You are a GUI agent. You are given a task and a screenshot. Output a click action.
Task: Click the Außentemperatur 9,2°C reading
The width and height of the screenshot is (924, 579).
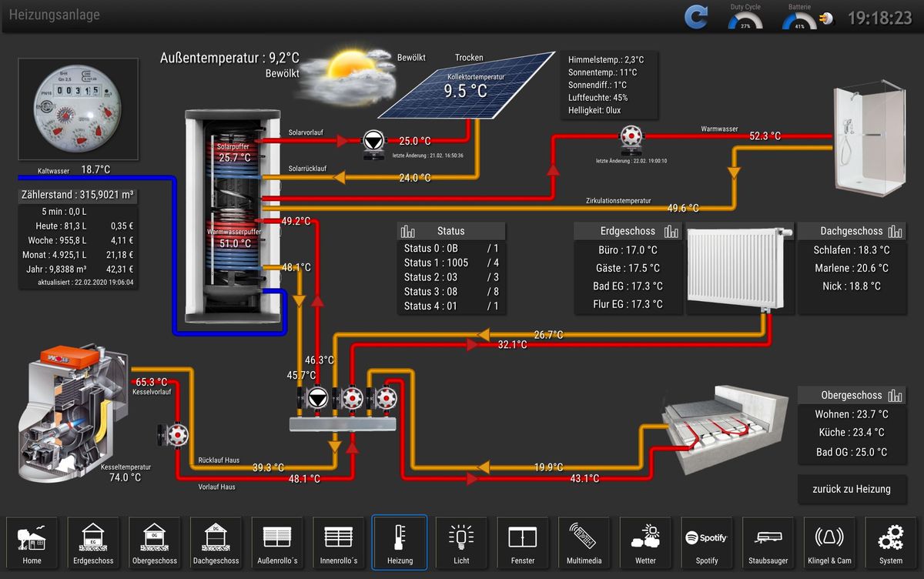pos(229,58)
